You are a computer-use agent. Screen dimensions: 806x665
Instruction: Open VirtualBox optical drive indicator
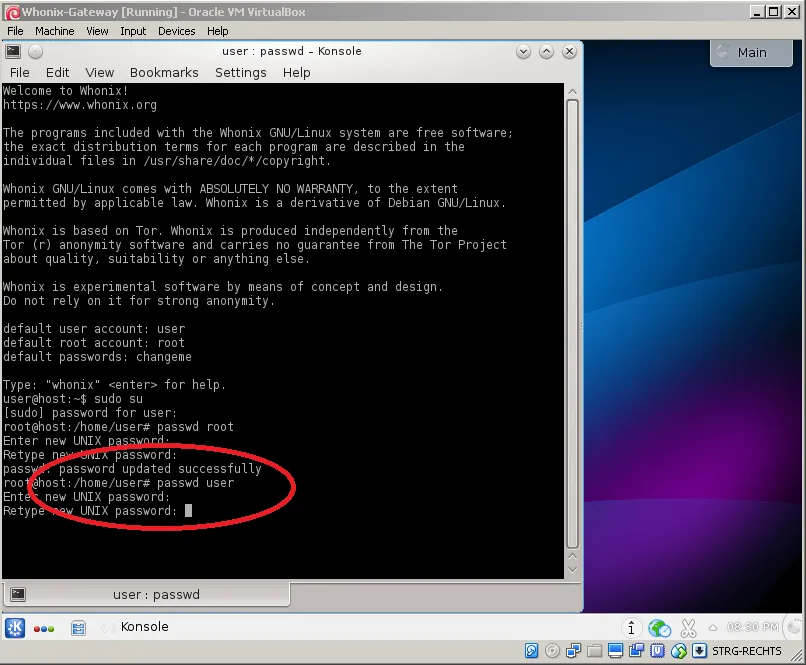[552, 651]
